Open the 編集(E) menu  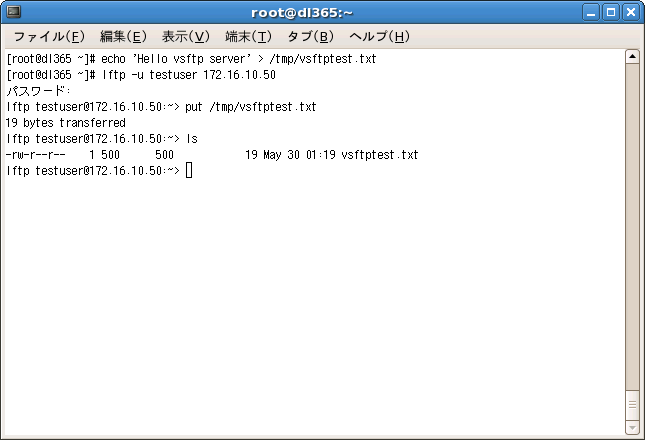[x=123, y=36]
